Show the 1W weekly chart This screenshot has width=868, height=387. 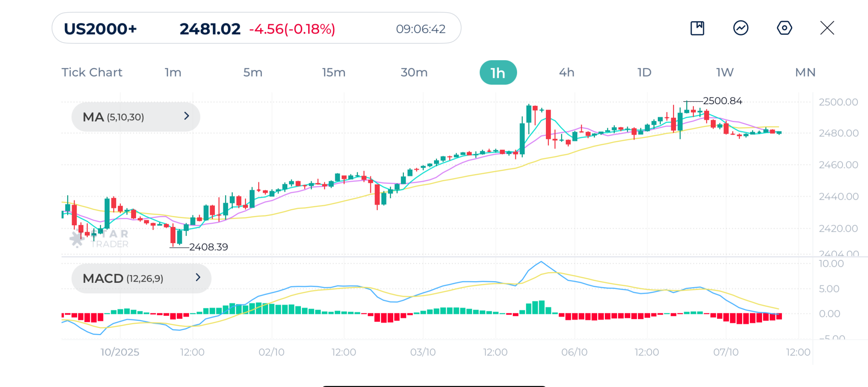[x=725, y=72]
